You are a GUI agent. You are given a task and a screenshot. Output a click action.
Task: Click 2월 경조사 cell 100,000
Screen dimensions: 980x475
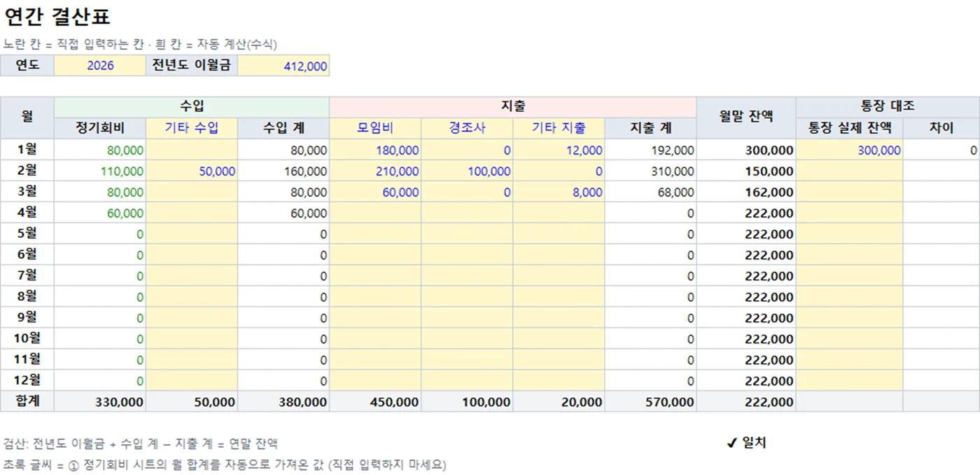click(467, 171)
